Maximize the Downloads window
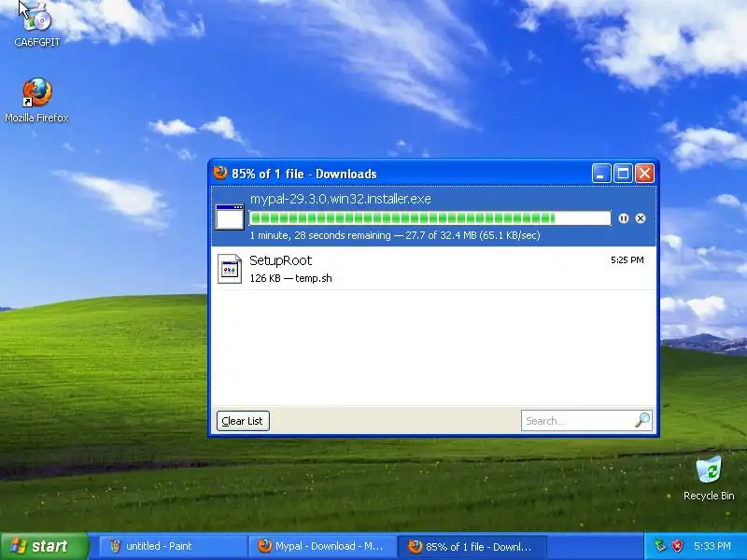This screenshot has width=747, height=560. pos(623,174)
